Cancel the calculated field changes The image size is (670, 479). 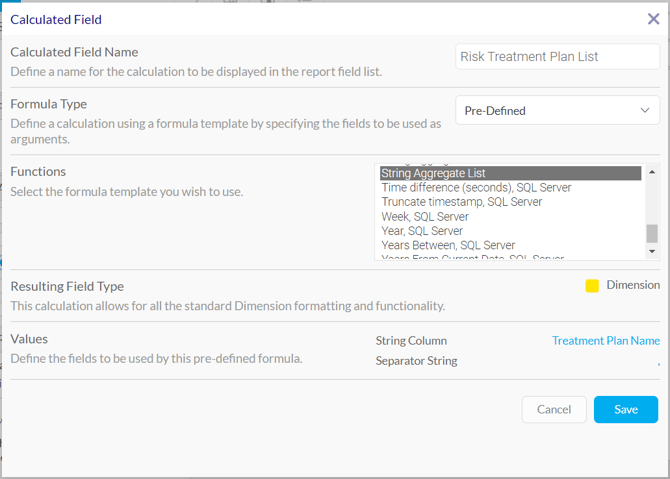554,410
